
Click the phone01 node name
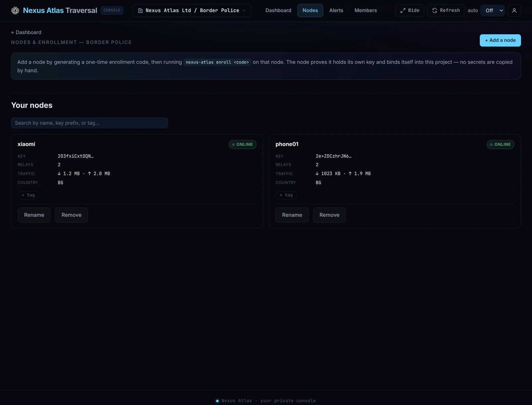287,144
